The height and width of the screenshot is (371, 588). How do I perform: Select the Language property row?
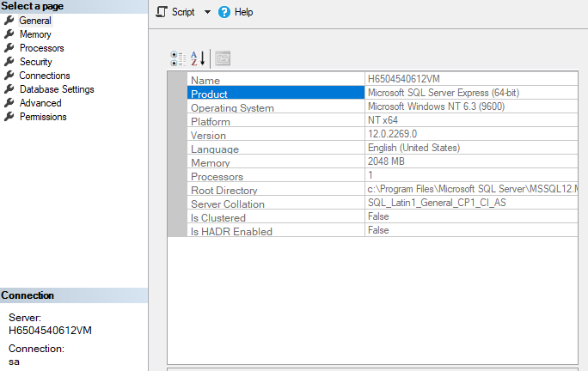(x=276, y=148)
